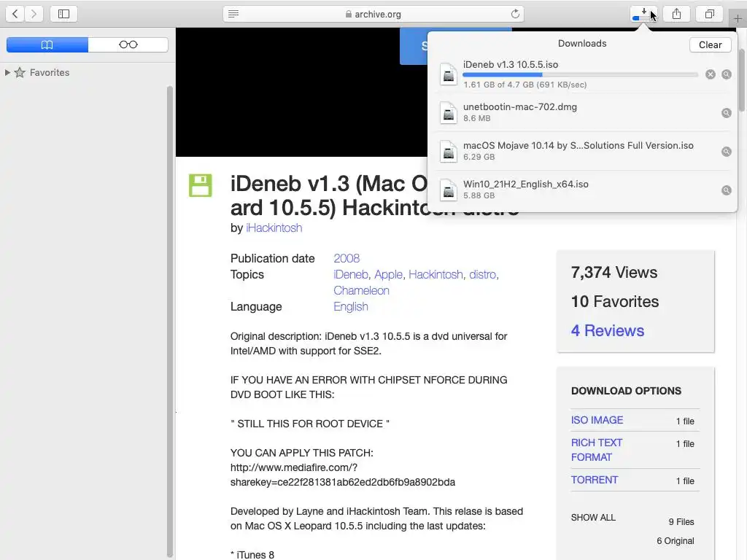Go forward with the Safari forward arrow
The height and width of the screenshot is (560, 747).
(x=34, y=14)
